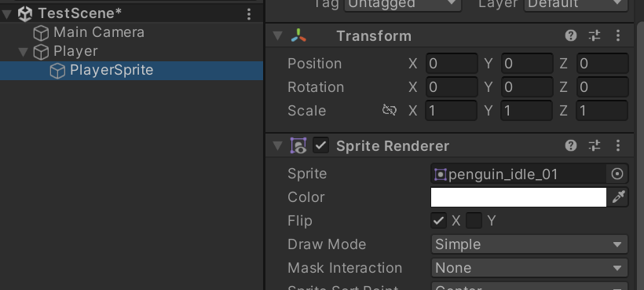Click the Rotation property label

click(x=316, y=87)
